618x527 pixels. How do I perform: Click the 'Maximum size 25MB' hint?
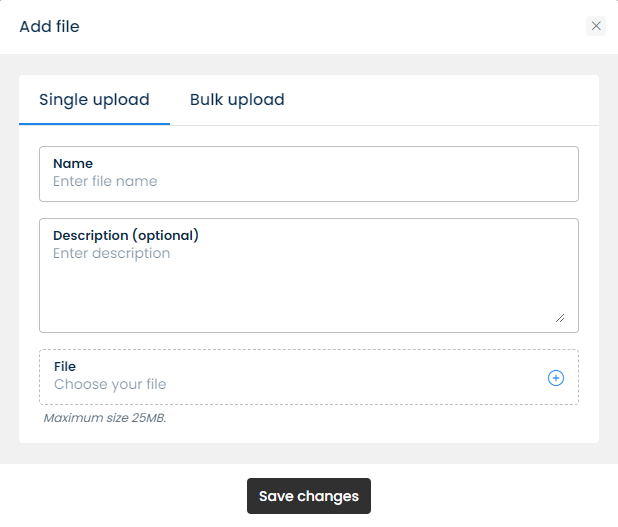click(105, 418)
